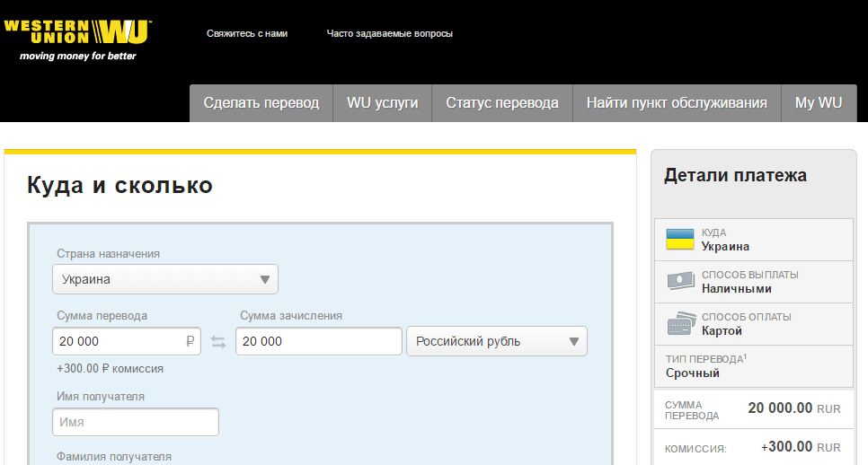Click the Сумма зачисления input field
This screenshot has width=868, height=465.
click(x=318, y=341)
